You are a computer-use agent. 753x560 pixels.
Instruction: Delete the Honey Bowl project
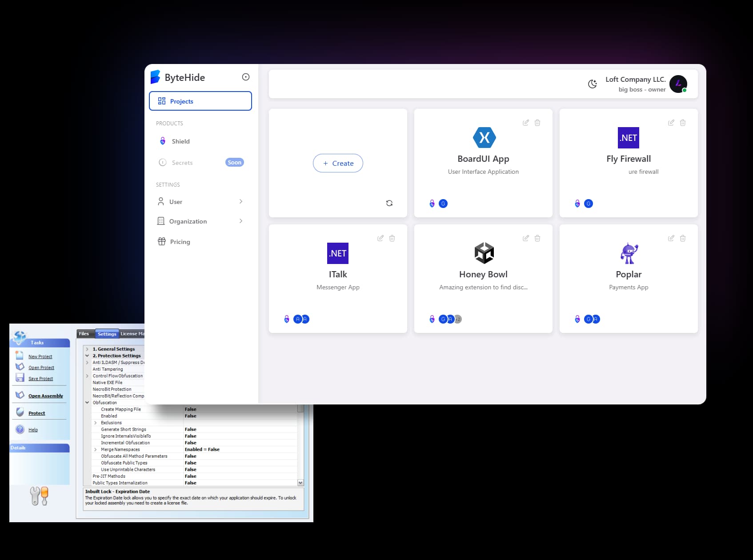coord(537,238)
